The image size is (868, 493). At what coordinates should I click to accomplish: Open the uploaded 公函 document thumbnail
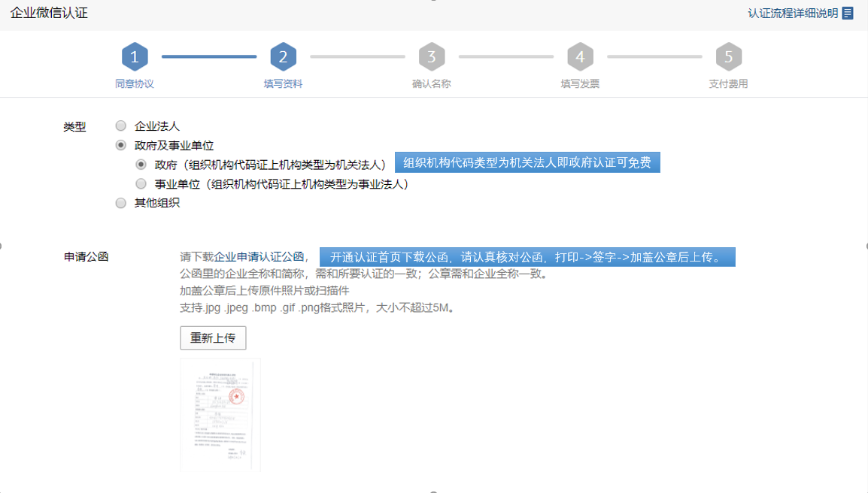tap(220, 415)
